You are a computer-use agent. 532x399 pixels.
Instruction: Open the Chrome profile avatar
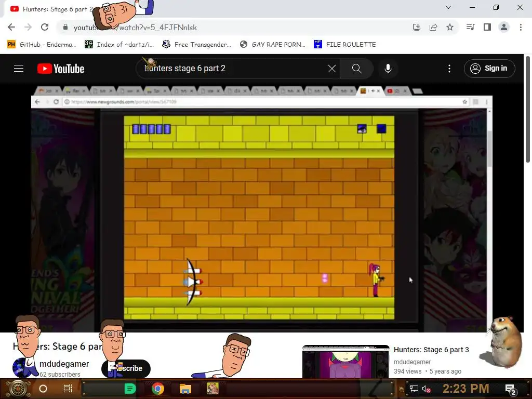tap(504, 27)
